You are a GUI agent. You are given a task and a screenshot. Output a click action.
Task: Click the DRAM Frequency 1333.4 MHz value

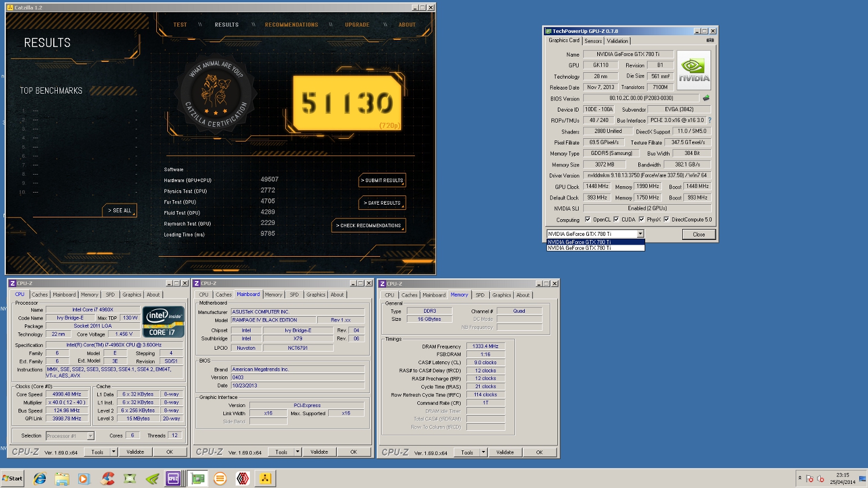click(486, 346)
